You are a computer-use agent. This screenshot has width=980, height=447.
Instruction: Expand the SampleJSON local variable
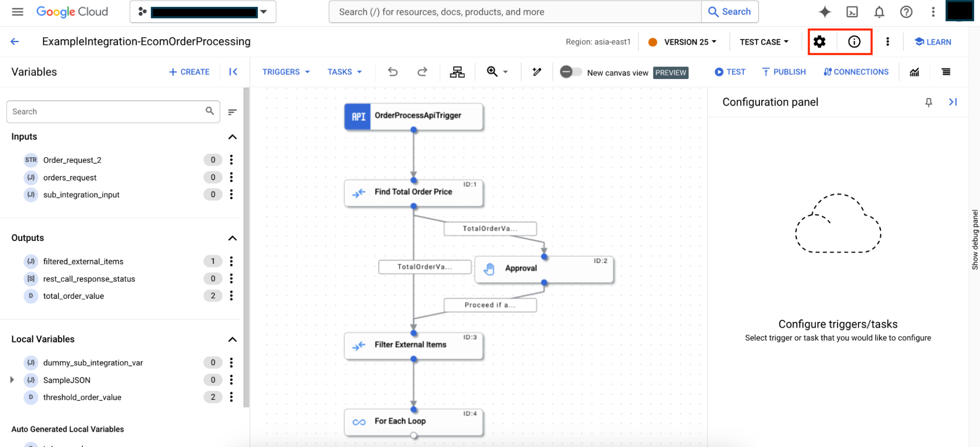coord(12,380)
